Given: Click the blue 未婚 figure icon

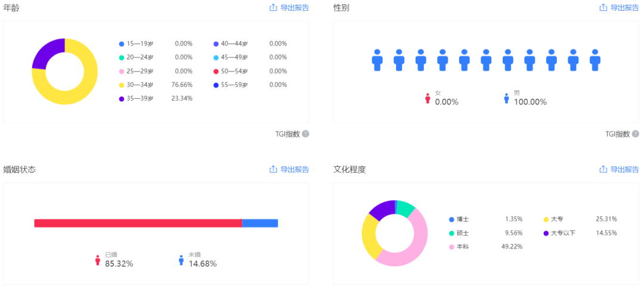Looking at the screenshot, I should pos(181,260).
